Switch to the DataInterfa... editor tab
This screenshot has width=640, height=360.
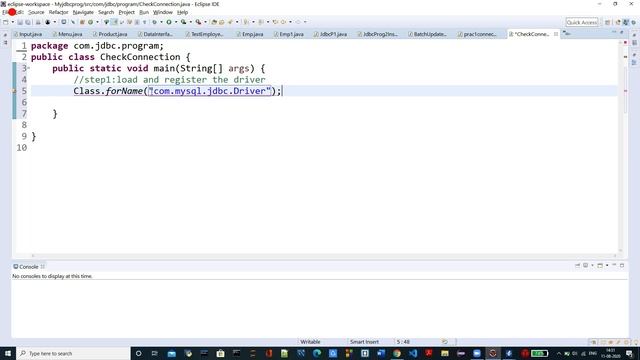coord(156,34)
